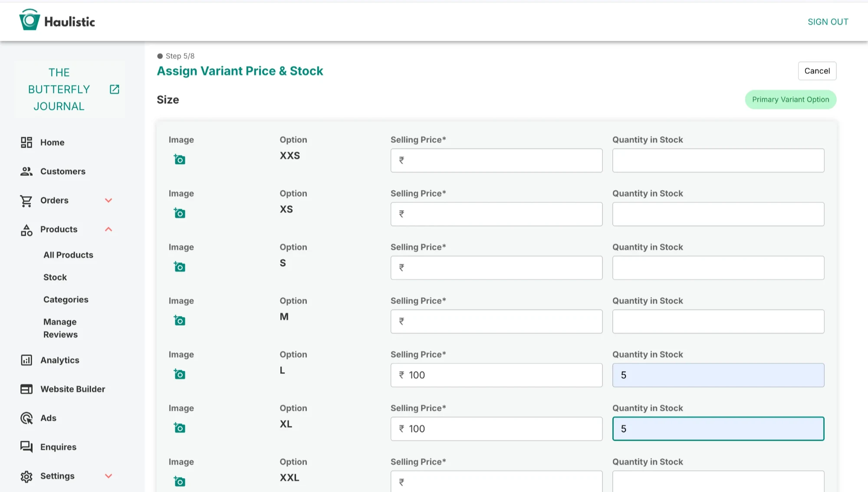This screenshot has height=492, width=868.
Task: Expand the Settings submenu chevron
Action: (x=108, y=476)
